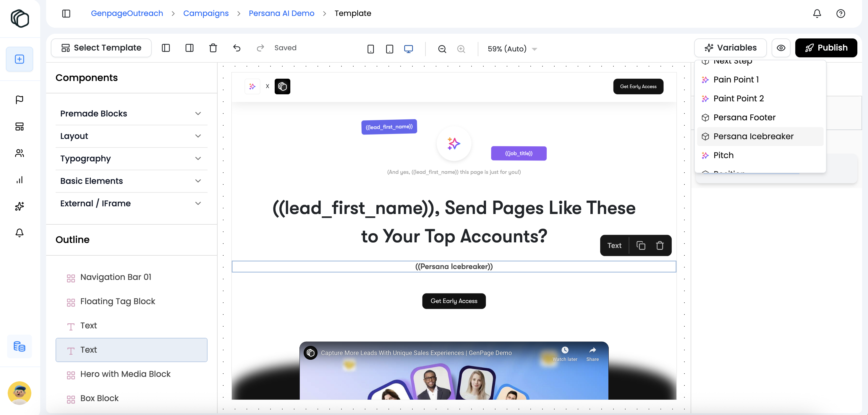Open the Campaigns breadcrumb link
Viewport: 868px width, 415px height.
click(x=205, y=14)
